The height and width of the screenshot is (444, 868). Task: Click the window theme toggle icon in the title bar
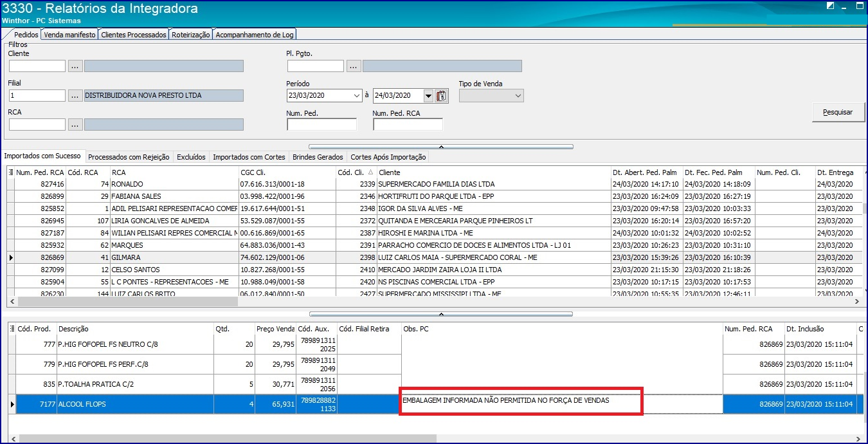coord(831,6)
